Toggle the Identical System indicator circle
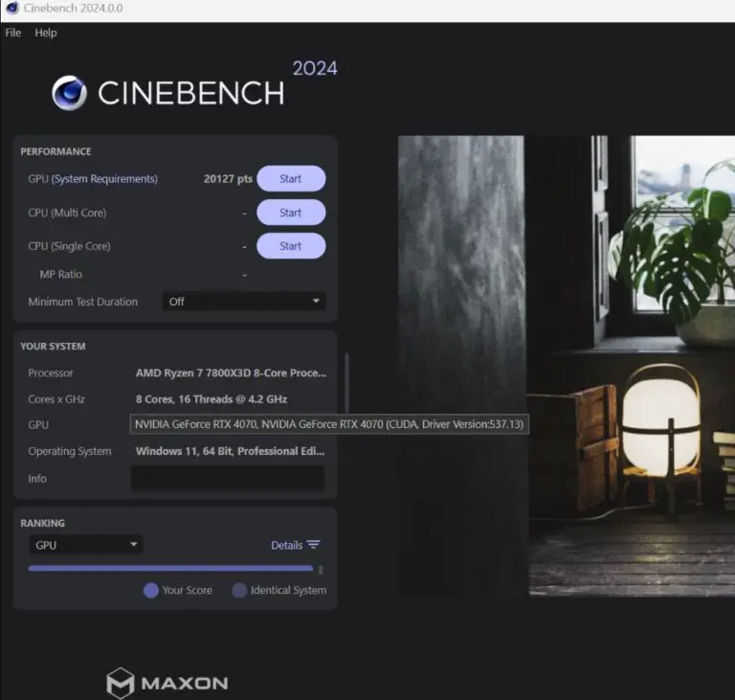 pos(239,590)
